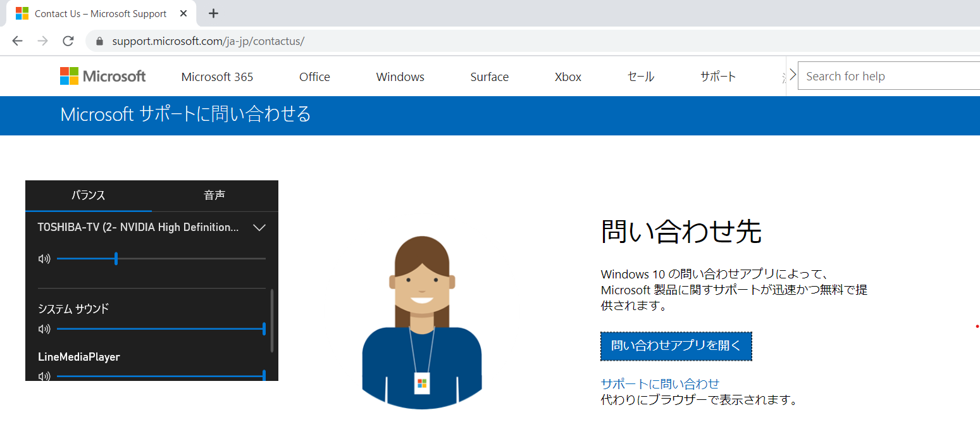
Task: Reload the page with refresh icon
Action: pos(68,41)
